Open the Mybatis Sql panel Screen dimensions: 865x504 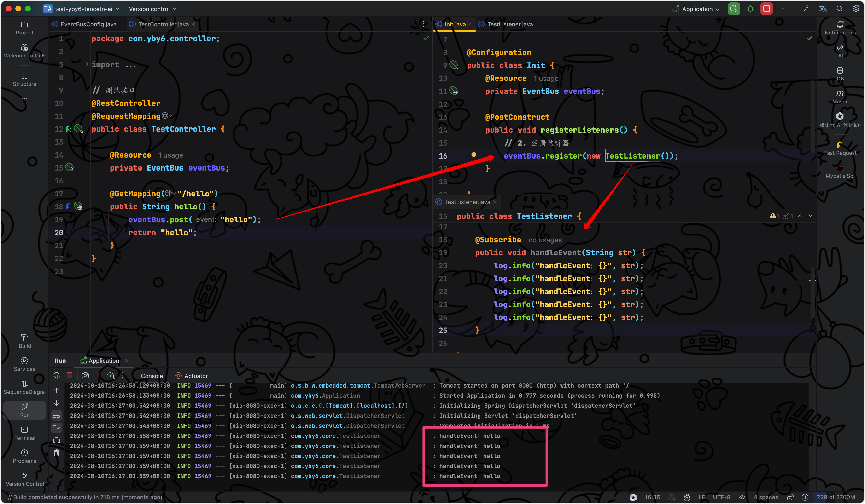coord(840,171)
